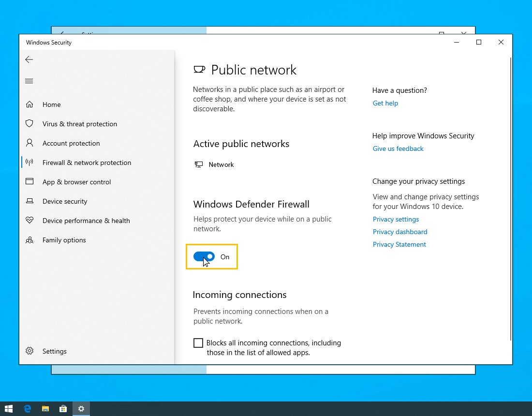This screenshot has width=532, height=416.
Task: Open the Home section
Action: tap(52, 104)
